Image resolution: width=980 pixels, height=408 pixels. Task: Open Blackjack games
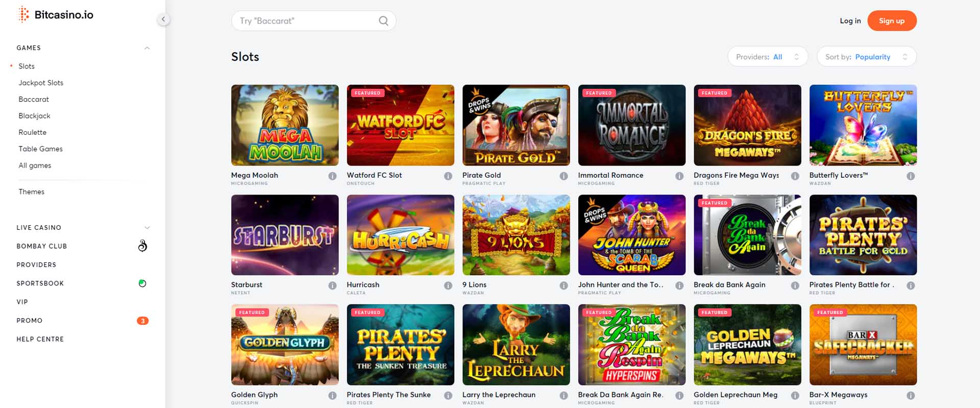coord(34,116)
